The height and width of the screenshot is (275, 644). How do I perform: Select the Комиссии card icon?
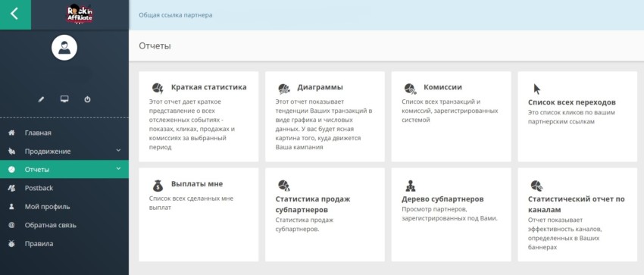click(411, 88)
